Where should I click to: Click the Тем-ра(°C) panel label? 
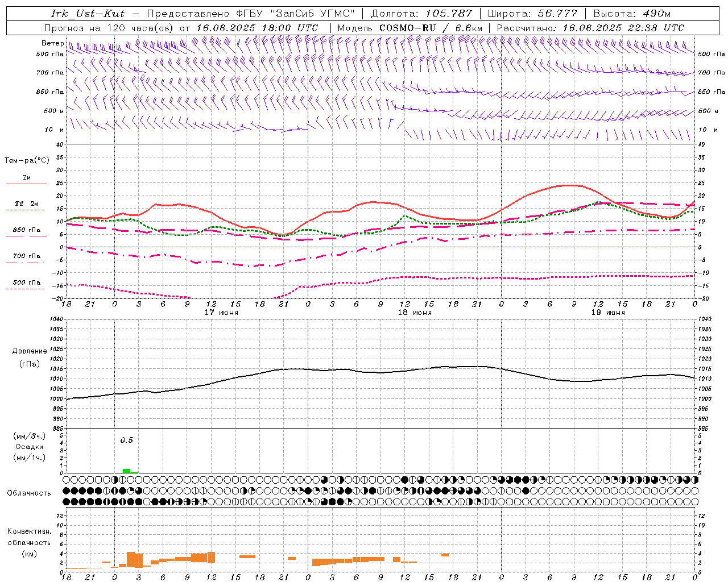pos(27,160)
